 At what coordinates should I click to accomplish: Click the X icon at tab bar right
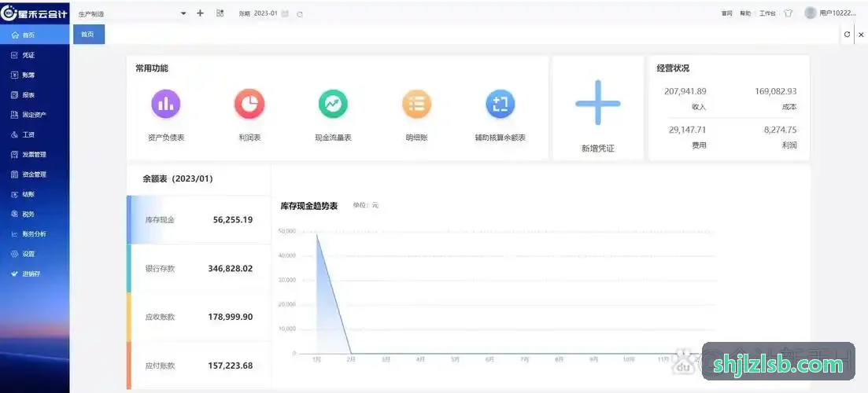pyautogui.click(x=861, y=35)
